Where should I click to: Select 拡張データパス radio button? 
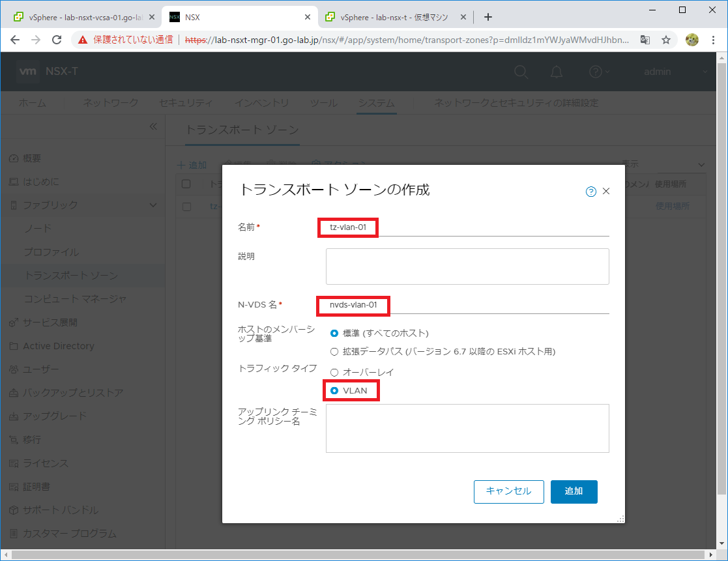[334, 352]
